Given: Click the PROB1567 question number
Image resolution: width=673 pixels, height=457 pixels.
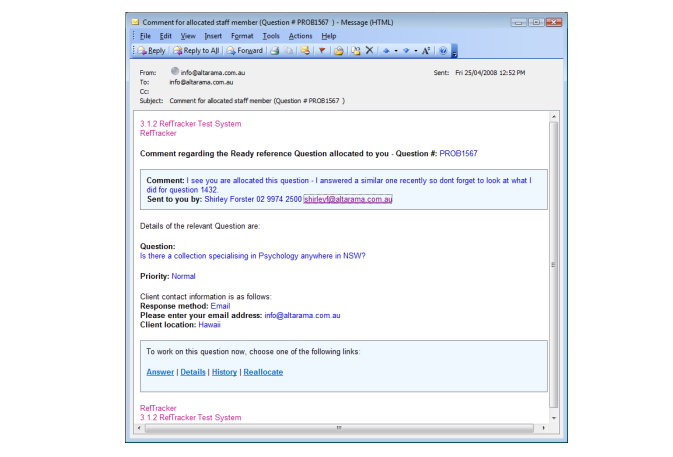Looking at the screenshot, I should pos(458,154).
